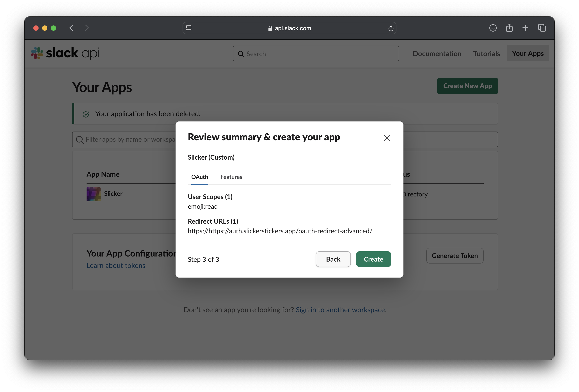Click the Slack API search field
The height and width of the screenshot is (392, 579).
click(x=316, y=53)
